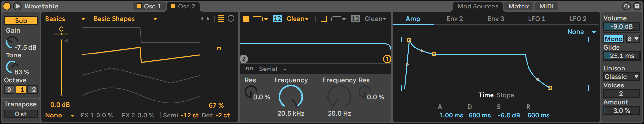
Task: Click the unfold device play-arrow icon
Action: click(18, 6)
